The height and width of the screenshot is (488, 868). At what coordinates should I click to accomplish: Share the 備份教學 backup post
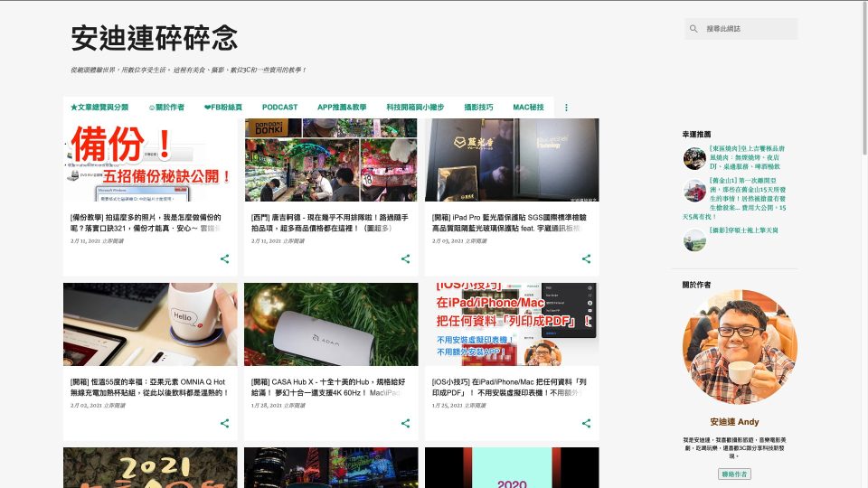(x=225, y=259)
